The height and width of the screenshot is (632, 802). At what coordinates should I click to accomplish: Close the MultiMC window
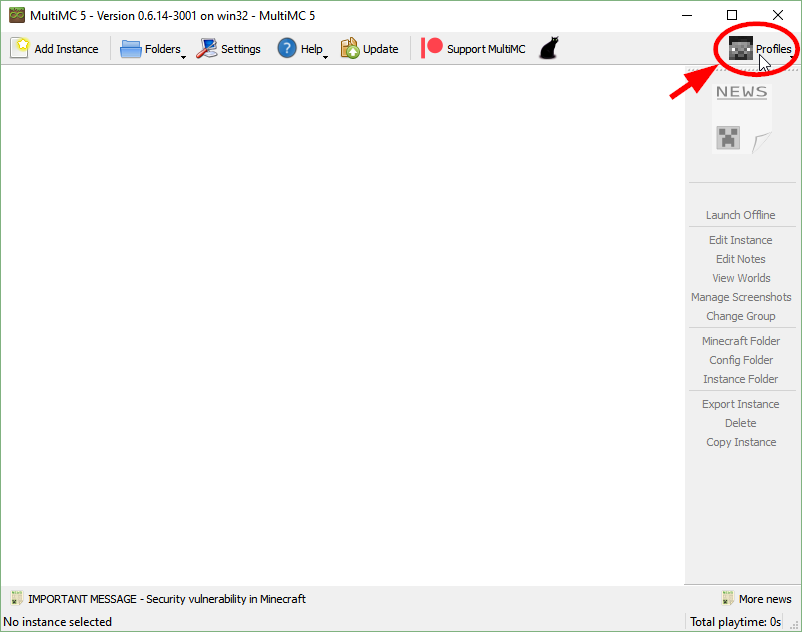pos(777,15)
